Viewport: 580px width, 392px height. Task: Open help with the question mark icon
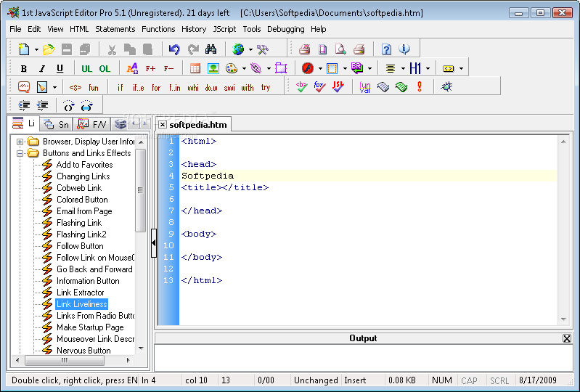(x=386, y=49)
